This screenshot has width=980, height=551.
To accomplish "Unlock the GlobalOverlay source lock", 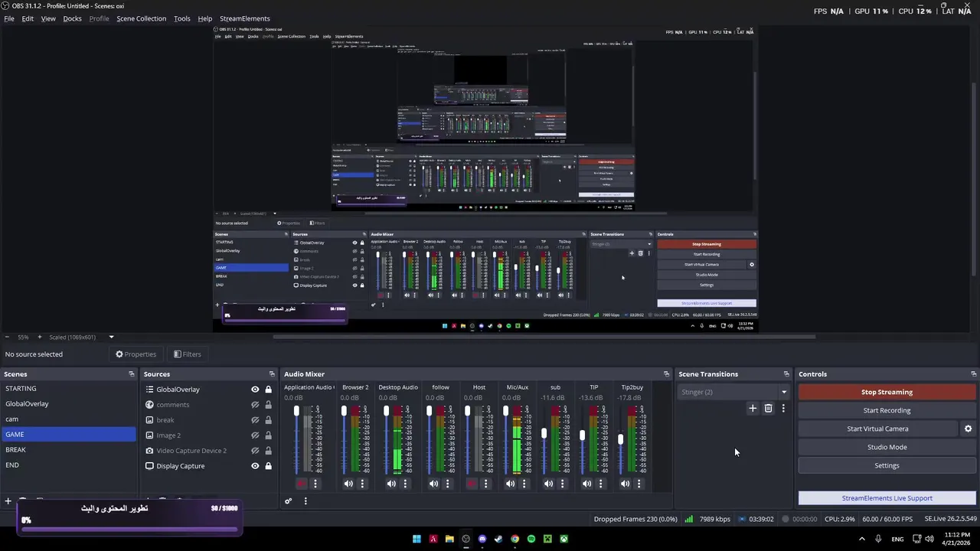I will coord(268,390).
